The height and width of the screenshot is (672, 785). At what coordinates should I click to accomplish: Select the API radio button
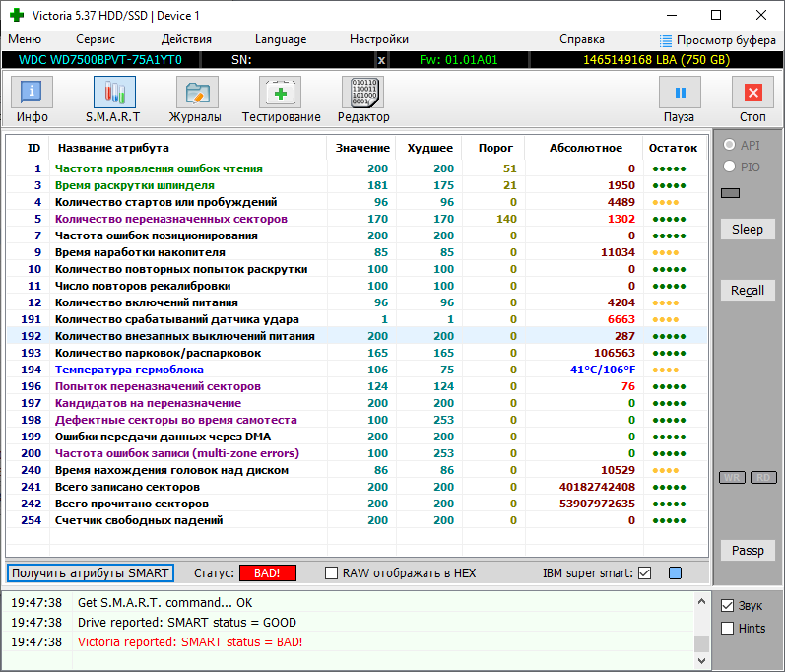click(x=729, y=145)
